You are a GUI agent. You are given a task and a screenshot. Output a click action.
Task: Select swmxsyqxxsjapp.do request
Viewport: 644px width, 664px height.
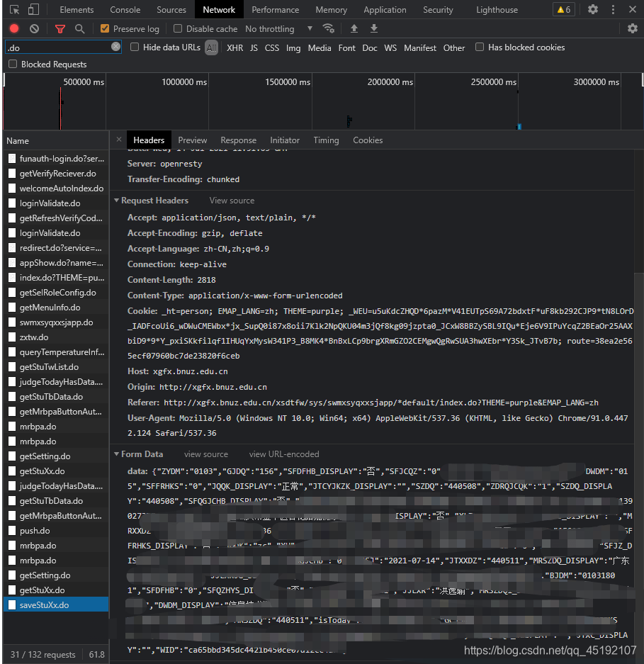tap(56, 322)
